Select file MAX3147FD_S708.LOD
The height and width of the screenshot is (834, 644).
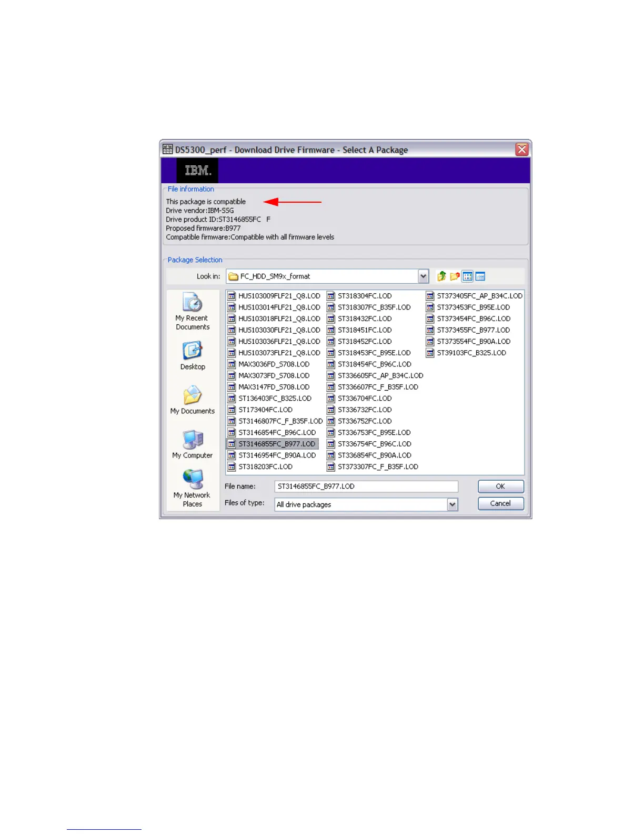click(x=269, y=387)
